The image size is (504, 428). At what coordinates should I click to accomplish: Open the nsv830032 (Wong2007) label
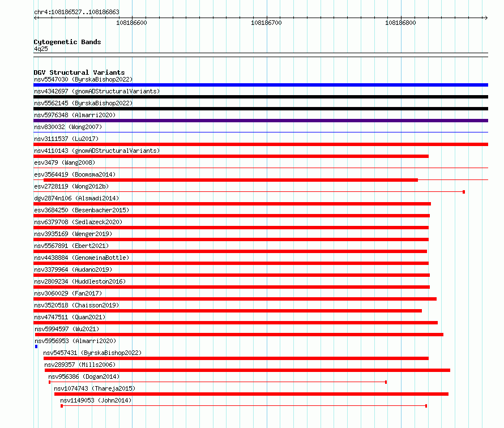68,127
